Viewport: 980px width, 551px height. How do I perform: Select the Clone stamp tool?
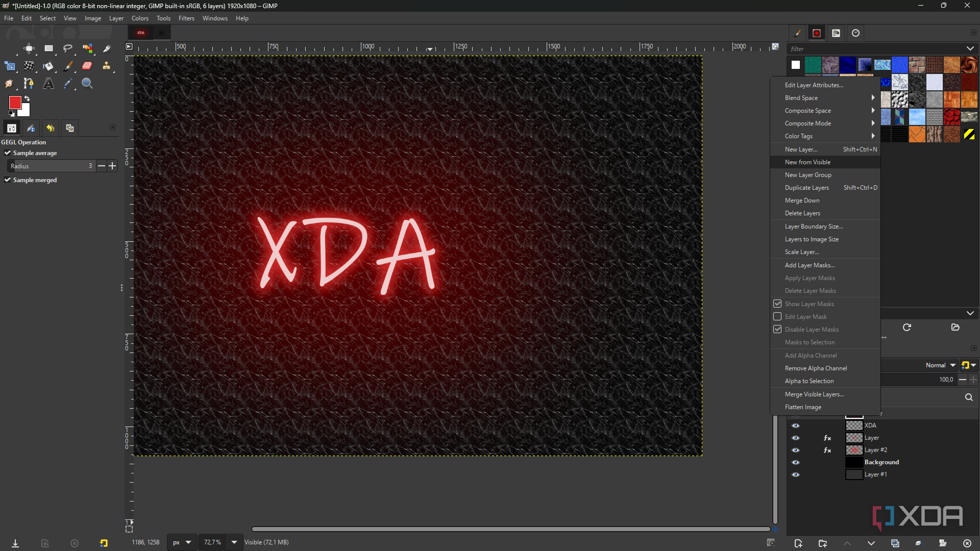tap(106, 66)
